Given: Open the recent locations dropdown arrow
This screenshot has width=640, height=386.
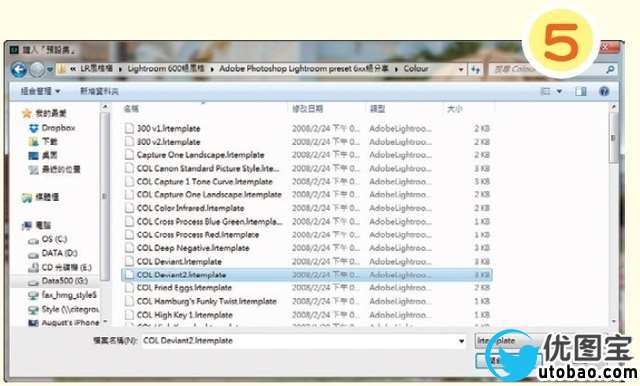Looking at the screenshot, I should click(x=49, y=70).
